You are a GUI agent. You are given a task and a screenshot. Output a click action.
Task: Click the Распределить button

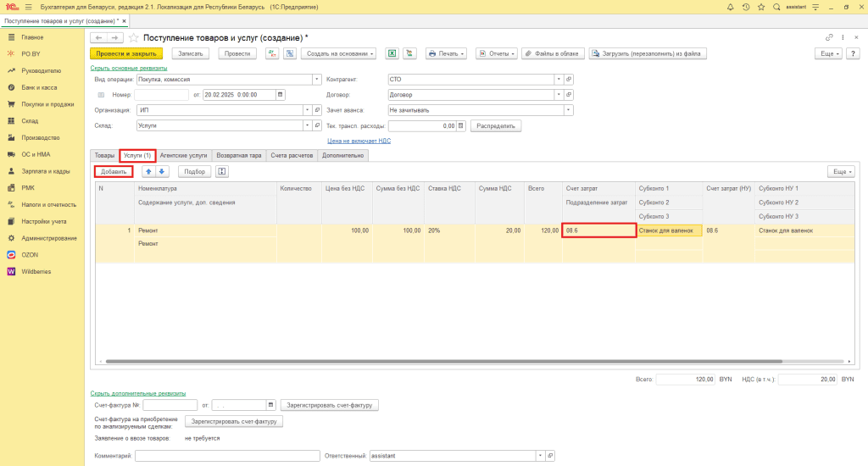(495, 125)
